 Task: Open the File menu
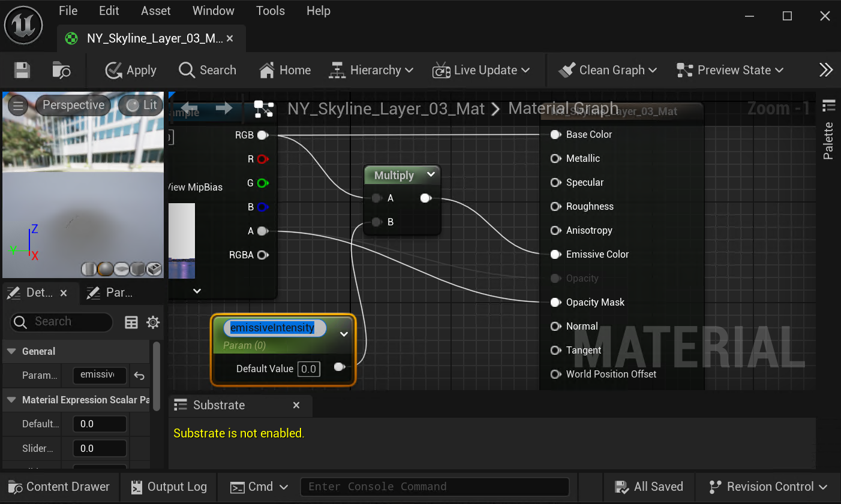click(x=68, y=11)
